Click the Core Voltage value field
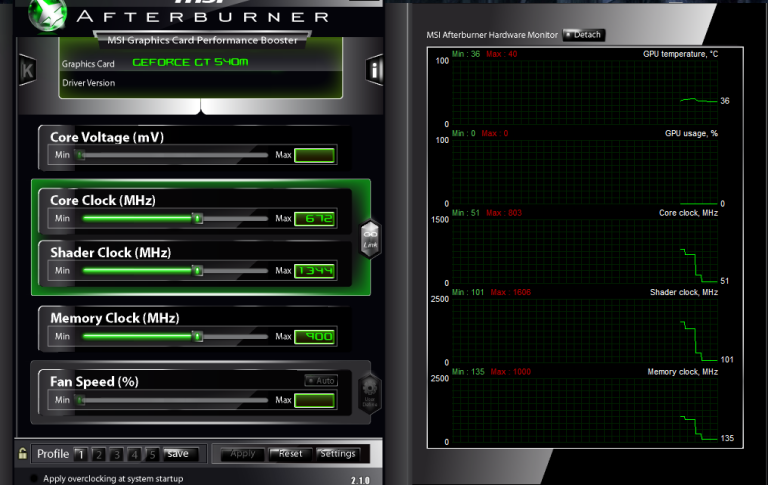Viewport: 768px width, 485px height. (314, 155)
